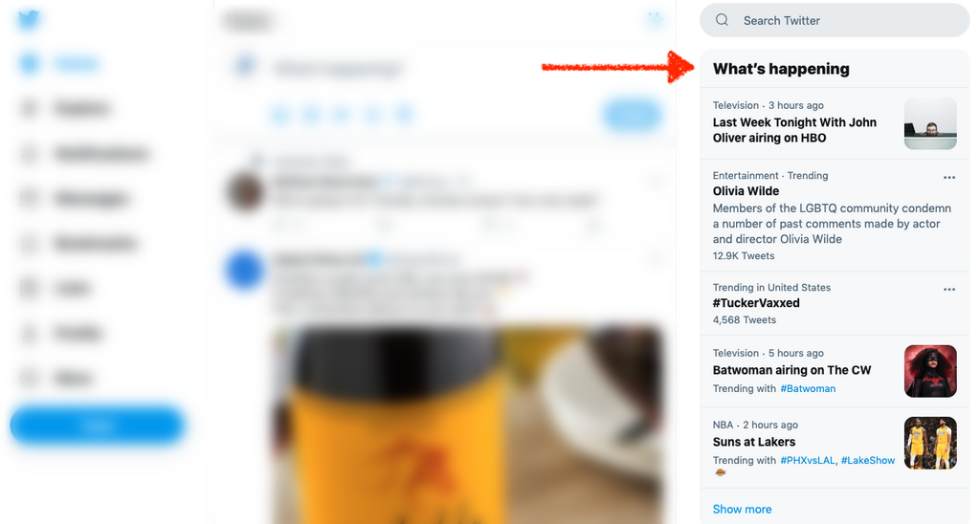Click the John Oliver story thumbnail
980x524 pixels.
930,123
